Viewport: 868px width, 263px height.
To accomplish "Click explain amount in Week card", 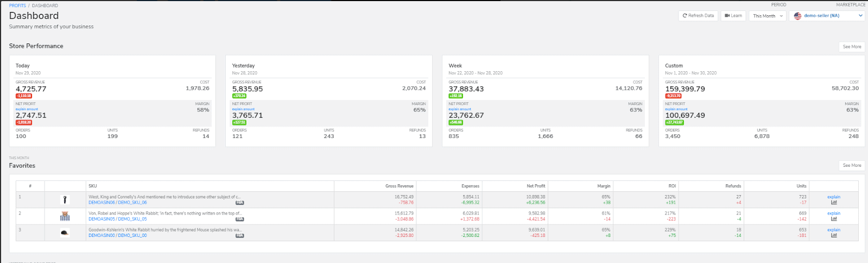I will point(460,109).
